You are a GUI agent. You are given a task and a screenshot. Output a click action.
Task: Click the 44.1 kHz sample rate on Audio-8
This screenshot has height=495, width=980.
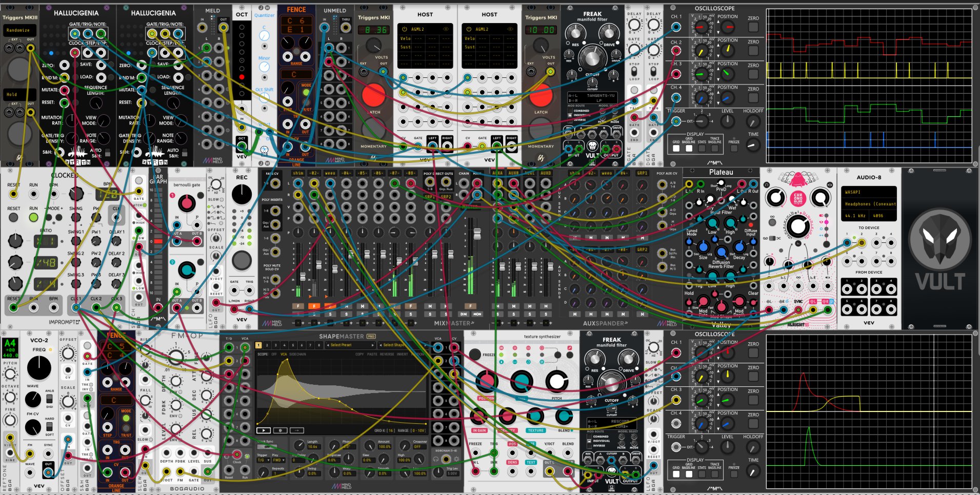[854, 216]
